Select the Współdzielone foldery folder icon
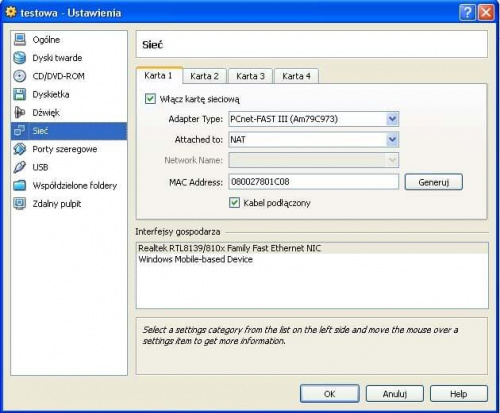This screenshot has width=500, height=413. click(x=20, y=185)
